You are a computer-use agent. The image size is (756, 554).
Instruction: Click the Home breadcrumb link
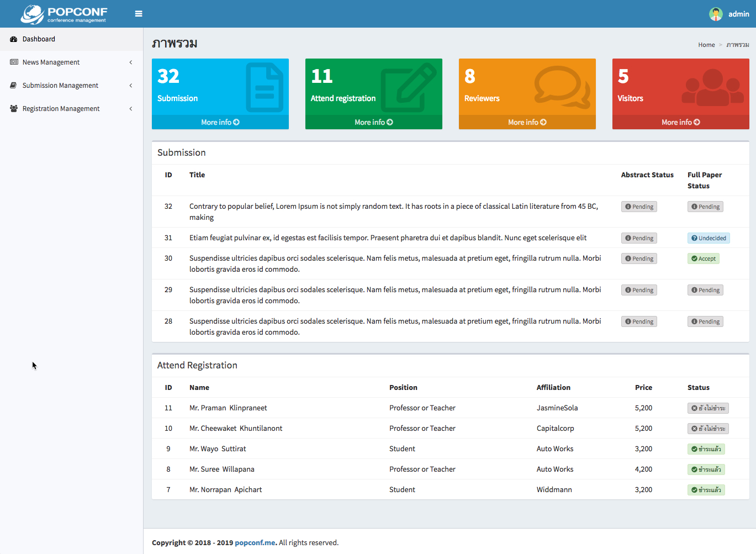(x=706, y=45)
